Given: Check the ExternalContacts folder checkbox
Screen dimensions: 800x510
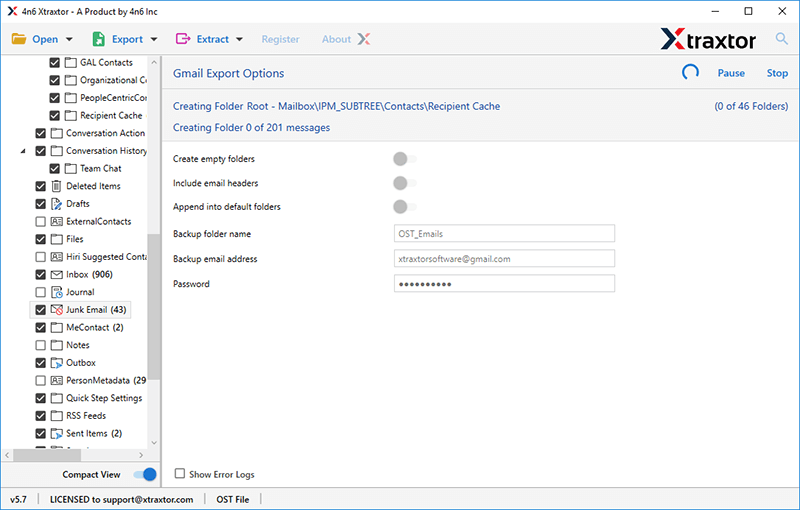Looking at the screenshot, I should point(40,221).
